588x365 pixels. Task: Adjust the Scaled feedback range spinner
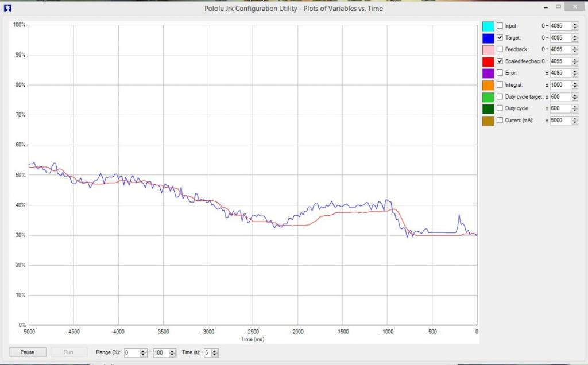coord(575,61)
